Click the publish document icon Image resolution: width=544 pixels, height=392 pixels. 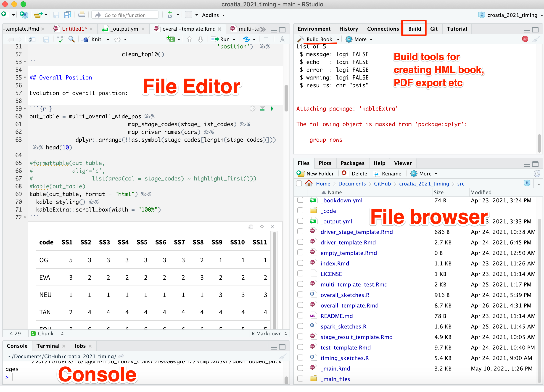(247, 39)
